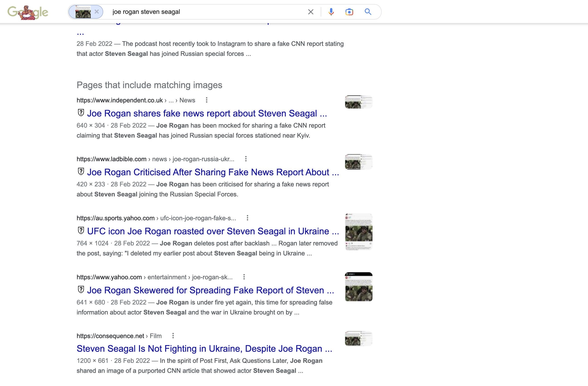The image size is (588, 386).
Task: Click snippet text '420 × 233 · 28 Feb 2022'
Action: pos(111,184)
